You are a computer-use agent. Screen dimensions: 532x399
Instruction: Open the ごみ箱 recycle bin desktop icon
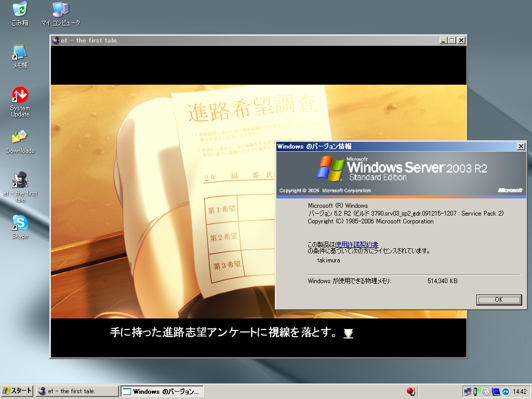pyautogui.click(x=20, y=14)
